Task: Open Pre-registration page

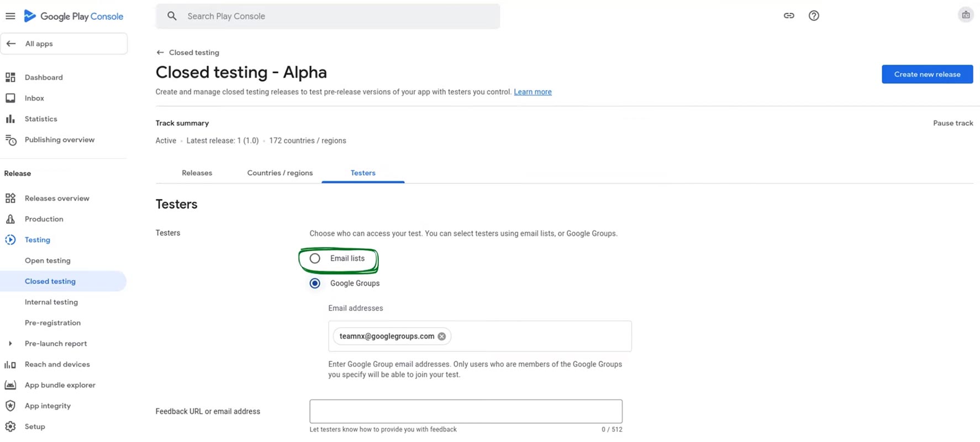Action: coord(52,323)
